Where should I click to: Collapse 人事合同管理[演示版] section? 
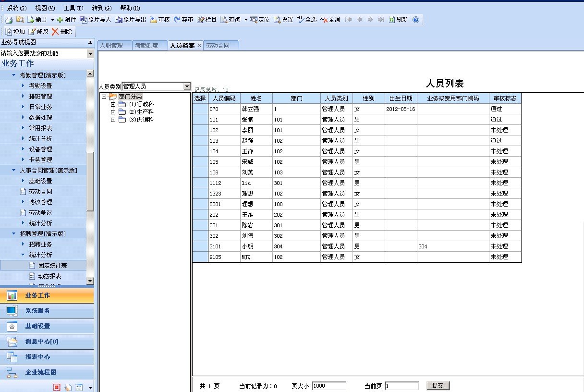coord(14,171)
